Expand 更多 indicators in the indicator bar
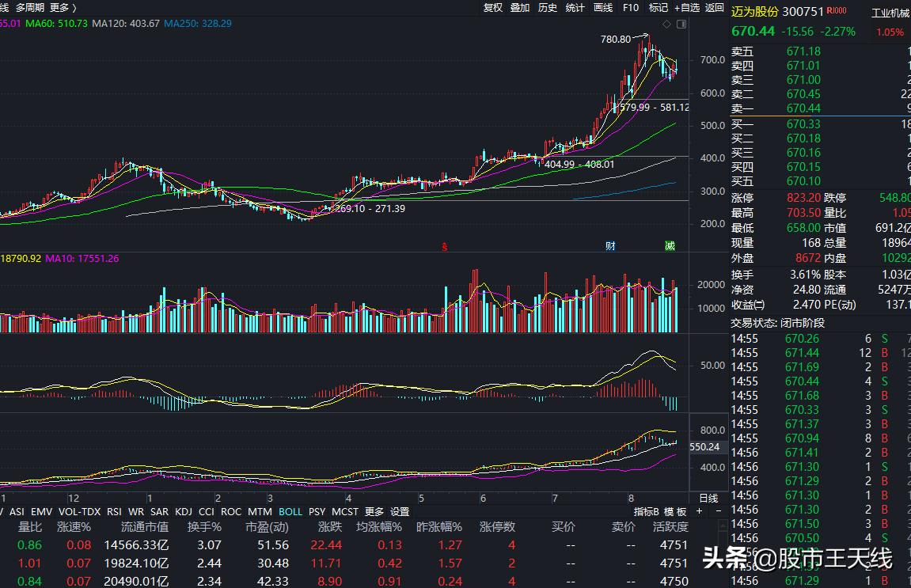Viewport: 911px width, 588px height. [x=374, y=512]
